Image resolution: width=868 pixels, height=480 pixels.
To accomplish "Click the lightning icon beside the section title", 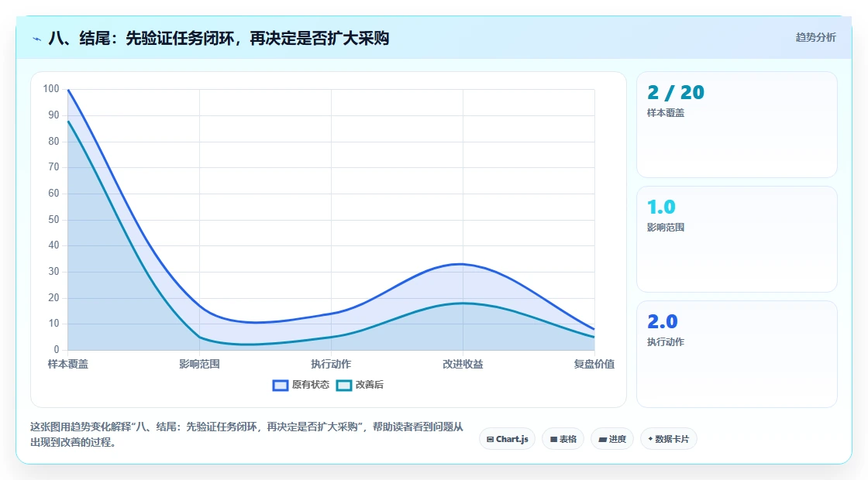I will (x=37, y=39).
